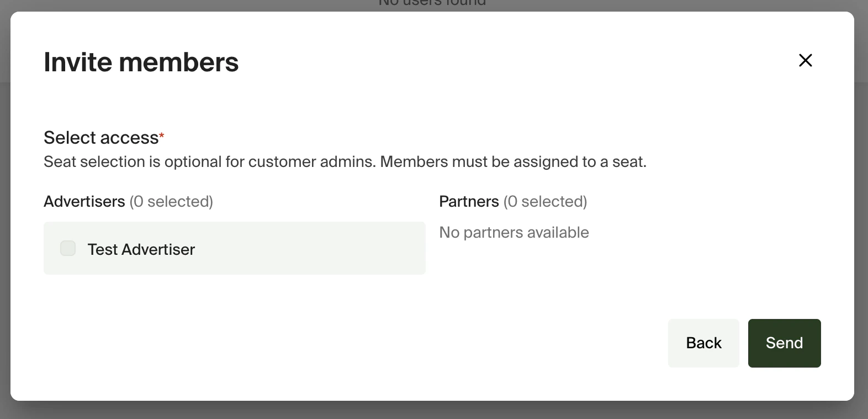Submit invitation by pressing Send
Image resolution: width=868 pixels, height=419 pixels.
tap(784, 343)
